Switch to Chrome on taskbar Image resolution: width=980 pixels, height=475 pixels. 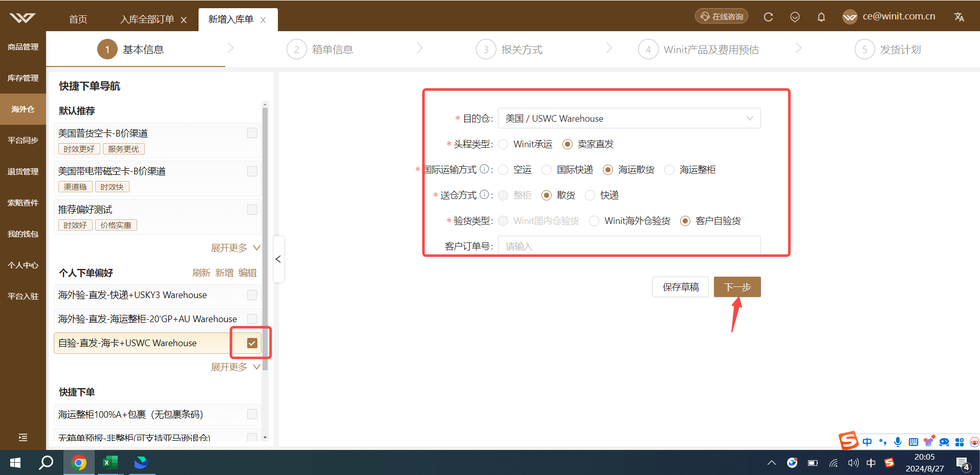tap(78, 463)
